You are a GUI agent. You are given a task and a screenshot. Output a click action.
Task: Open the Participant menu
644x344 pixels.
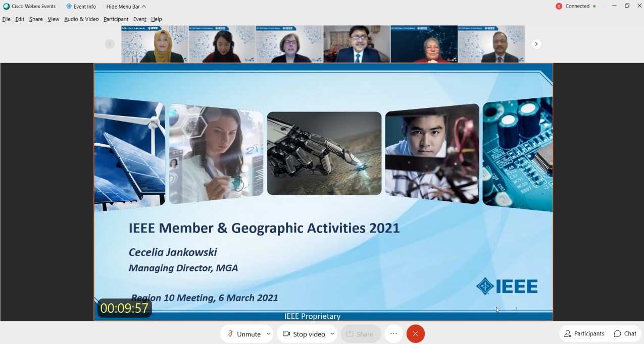[x=116, y=19]
